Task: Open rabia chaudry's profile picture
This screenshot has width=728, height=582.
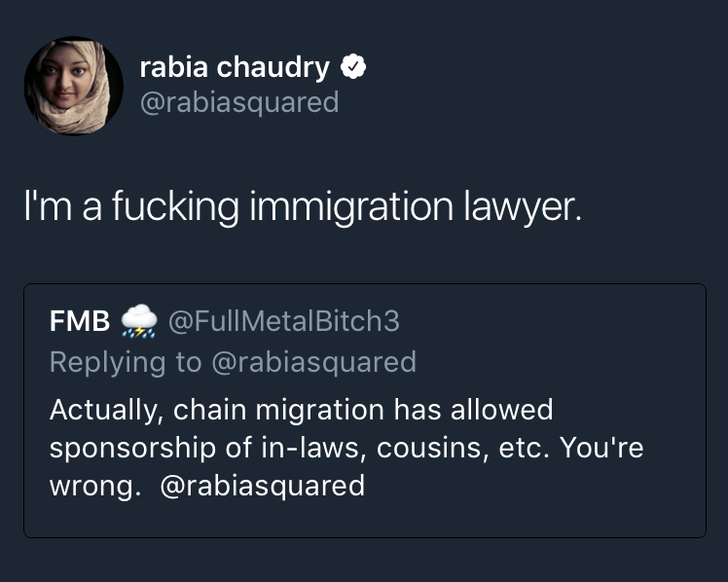Action: [73, 87]
